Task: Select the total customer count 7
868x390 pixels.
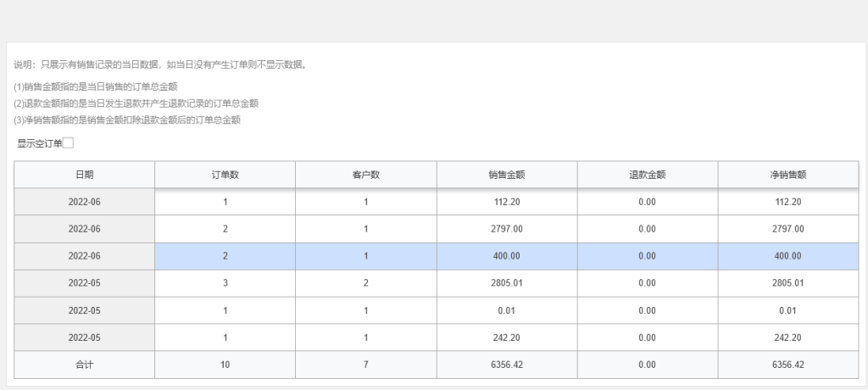Action: pyautogui.click(x=365, y=365)
